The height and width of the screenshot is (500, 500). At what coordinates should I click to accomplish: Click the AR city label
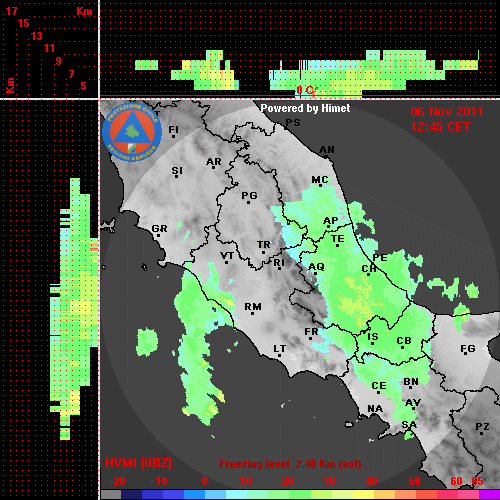pyautogui.click(x=214, y=162)
